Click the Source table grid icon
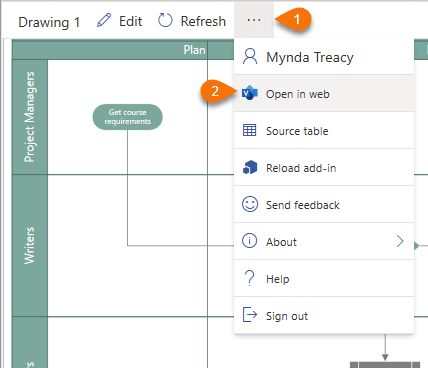Screen dimensions: 428x368 click(x=250, y=130)
